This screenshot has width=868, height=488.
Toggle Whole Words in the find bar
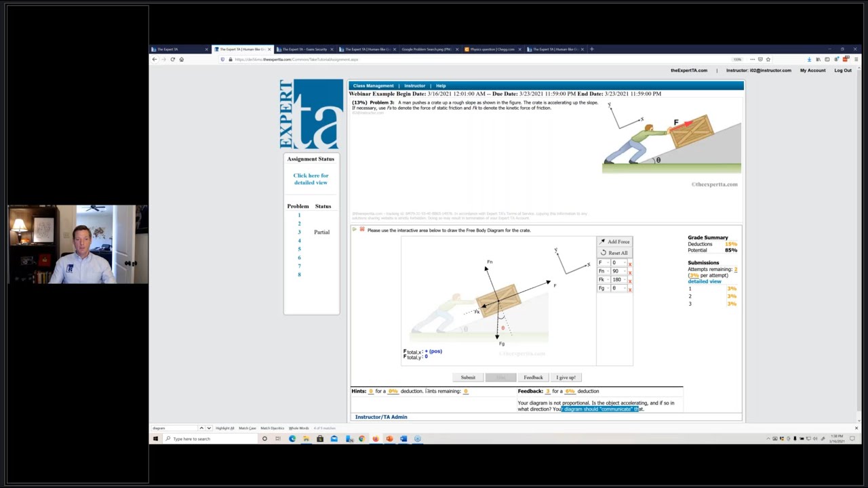click(x=299, y=428)
